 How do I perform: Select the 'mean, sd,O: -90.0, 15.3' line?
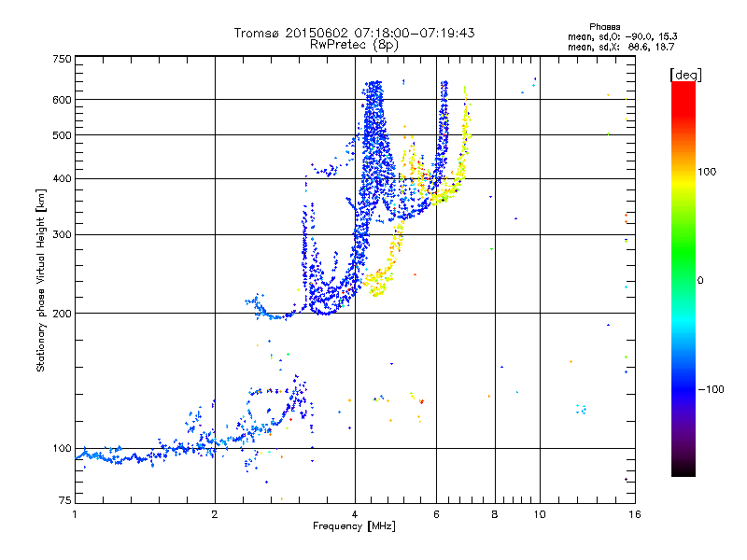pyautogui.click(x=623, y=36)
